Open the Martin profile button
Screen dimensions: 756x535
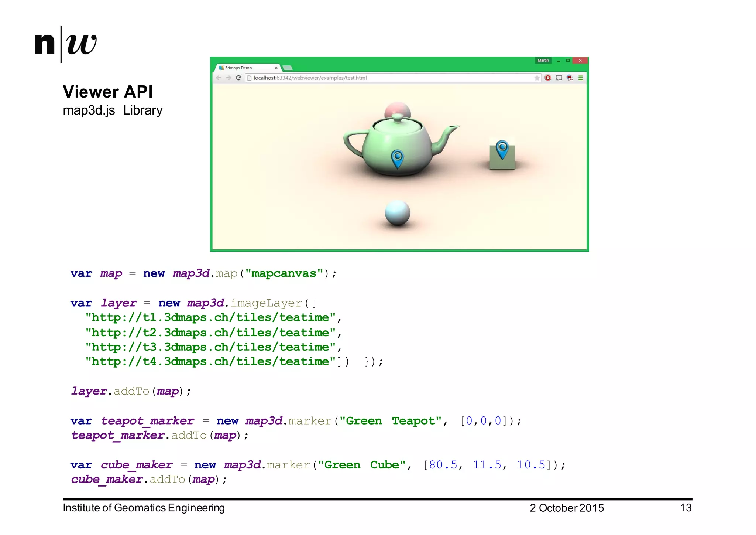tap(543, 61)
